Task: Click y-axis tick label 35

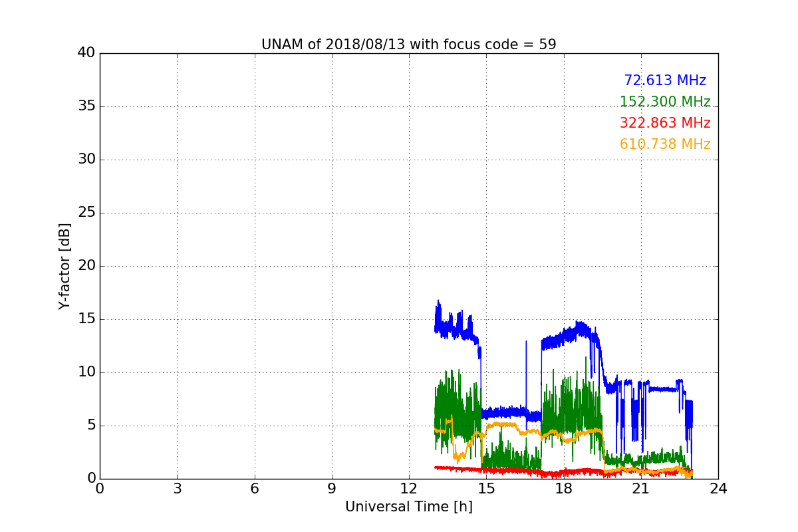Action: click(x=86, y=106)
